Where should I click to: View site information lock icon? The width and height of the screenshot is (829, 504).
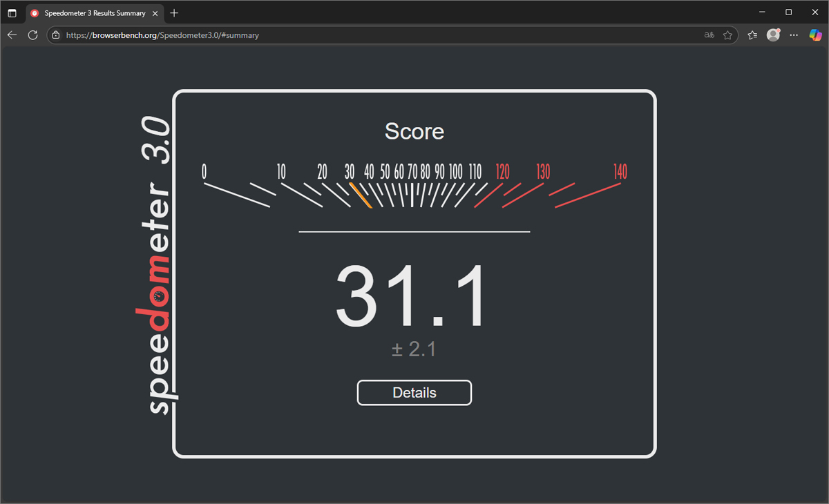coord(56,35)
